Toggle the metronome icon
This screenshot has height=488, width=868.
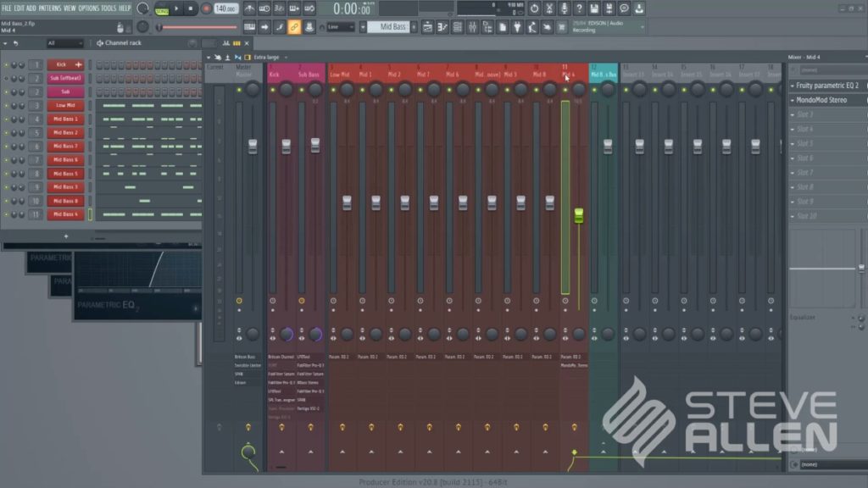(x=250, y=8)
